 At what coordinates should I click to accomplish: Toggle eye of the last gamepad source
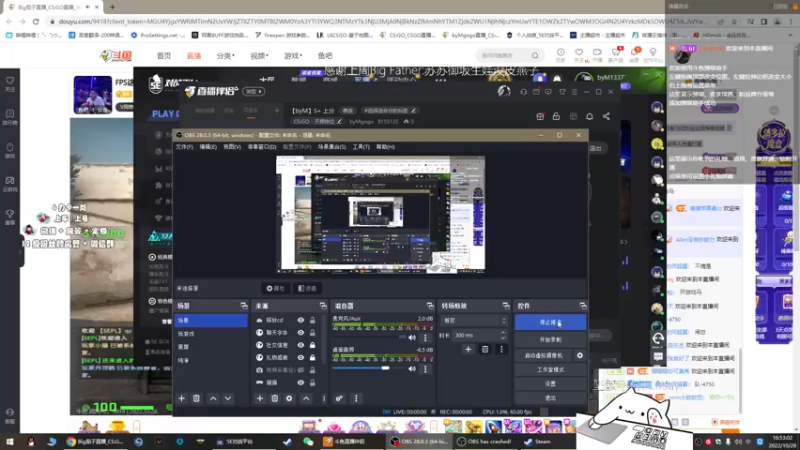point(301,382)
